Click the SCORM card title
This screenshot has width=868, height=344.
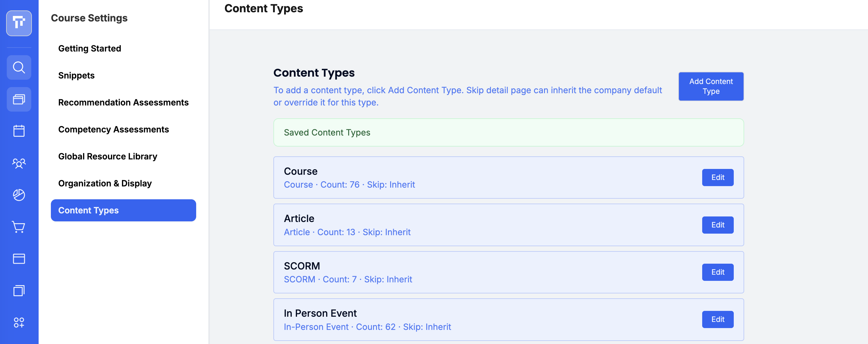coord(302,266)
